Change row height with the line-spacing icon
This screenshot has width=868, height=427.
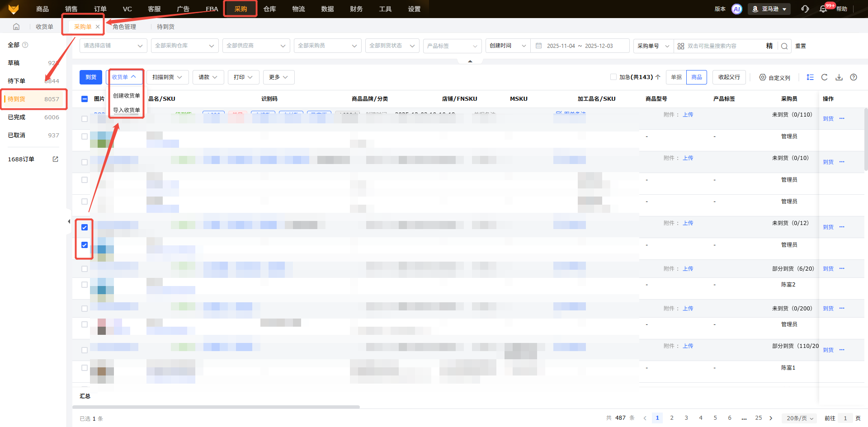click(x=810, y=77)
